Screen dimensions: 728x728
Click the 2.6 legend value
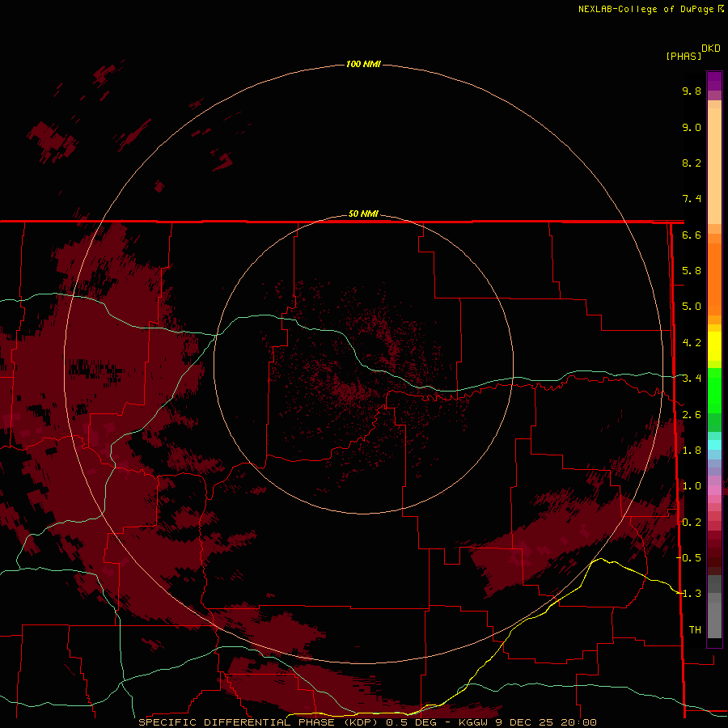tap(692, 415)
